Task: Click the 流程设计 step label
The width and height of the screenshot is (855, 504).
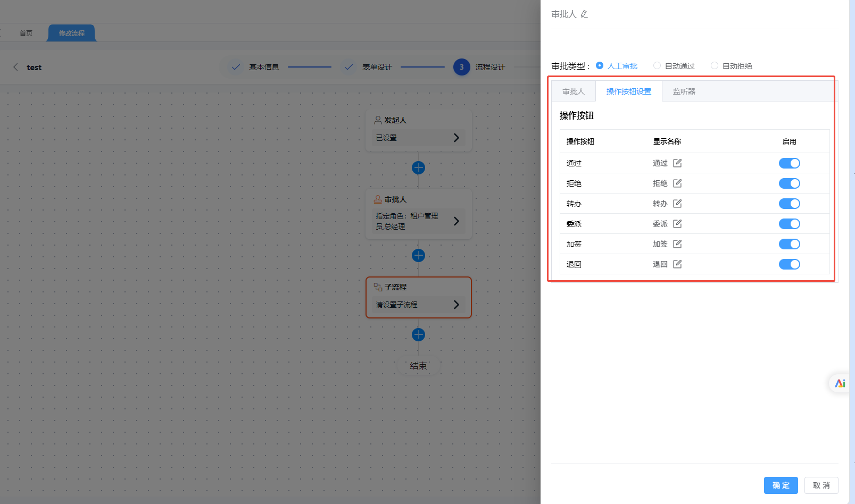Action: click(491, 67)
